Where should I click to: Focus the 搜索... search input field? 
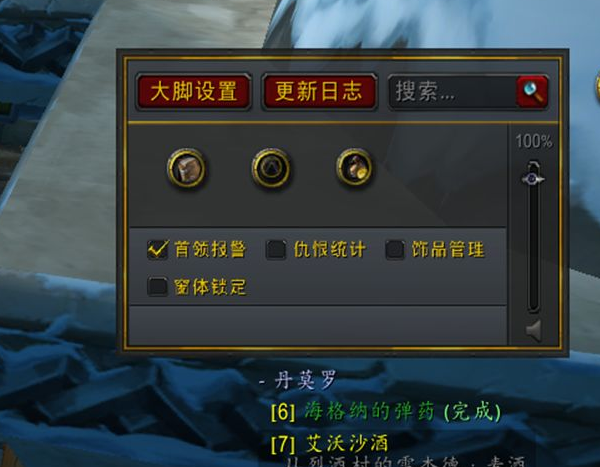tap(452, 92)
